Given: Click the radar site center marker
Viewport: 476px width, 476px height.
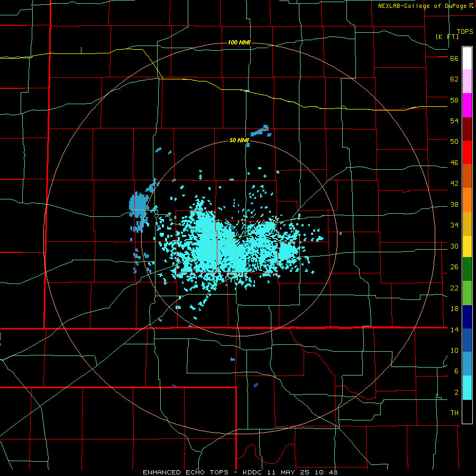Looking at the screenshot, I should [x=240, y=241].
